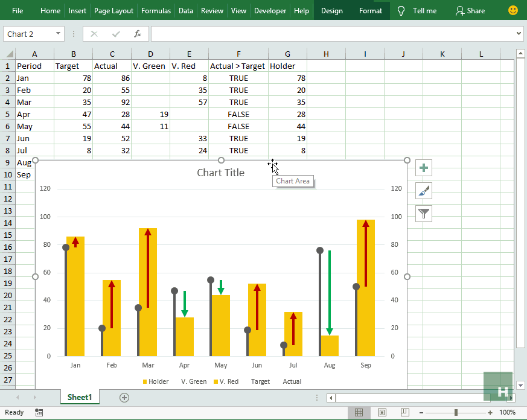This screenshot has width=527, height=420.
Task: Click the Holder legend entry
Action: (x=156, y=381)
